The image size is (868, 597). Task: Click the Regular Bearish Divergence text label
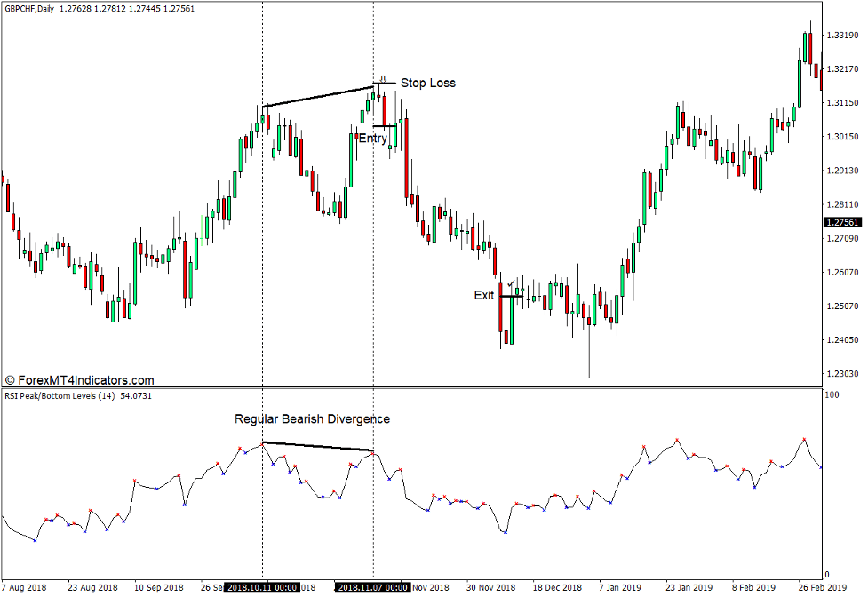(x=313, y=418)
